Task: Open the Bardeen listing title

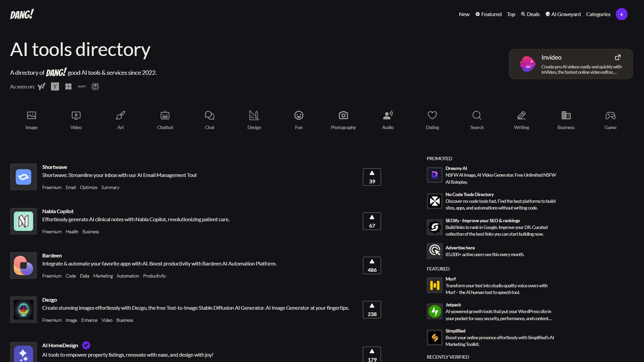Action: [x=52, y=255]
